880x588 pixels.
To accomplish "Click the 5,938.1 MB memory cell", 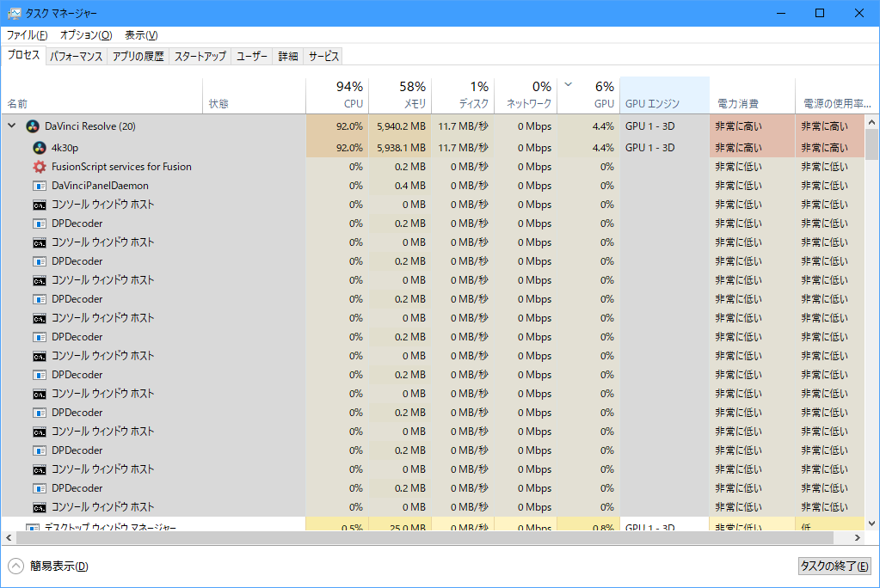I will [400, 148].
